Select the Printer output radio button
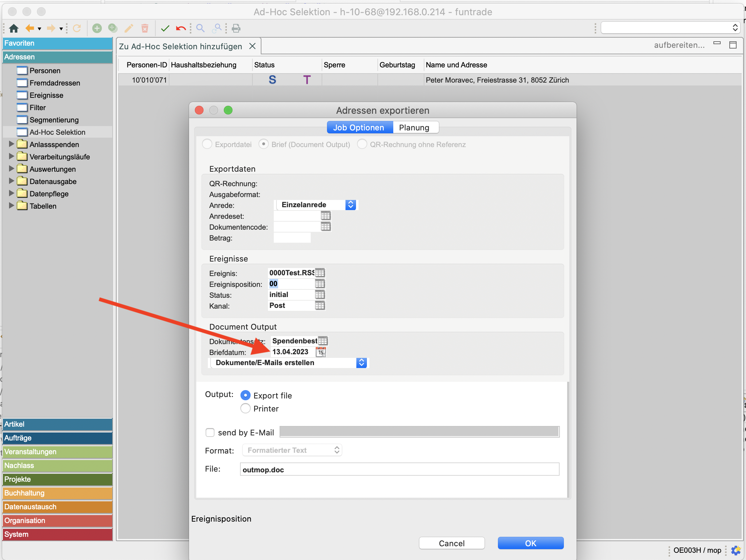The image size is (746, 560). 246,409
